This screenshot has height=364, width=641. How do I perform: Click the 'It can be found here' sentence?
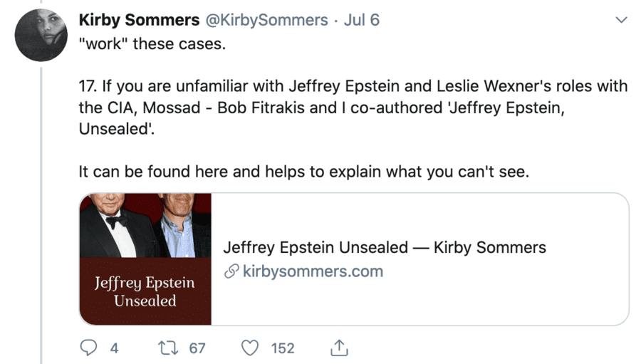pos(304,172)
